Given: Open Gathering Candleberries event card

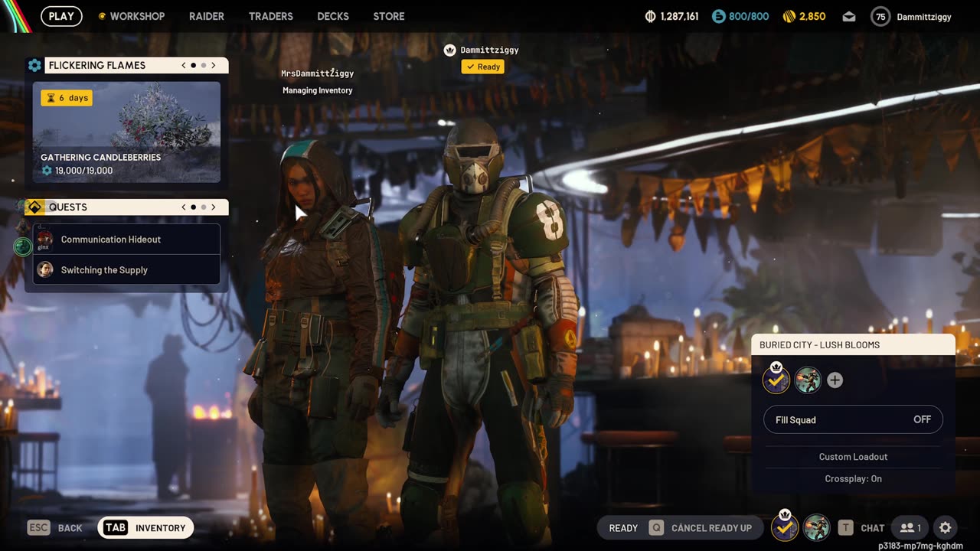Looking at the screenshot, I should tap(126, 132).
